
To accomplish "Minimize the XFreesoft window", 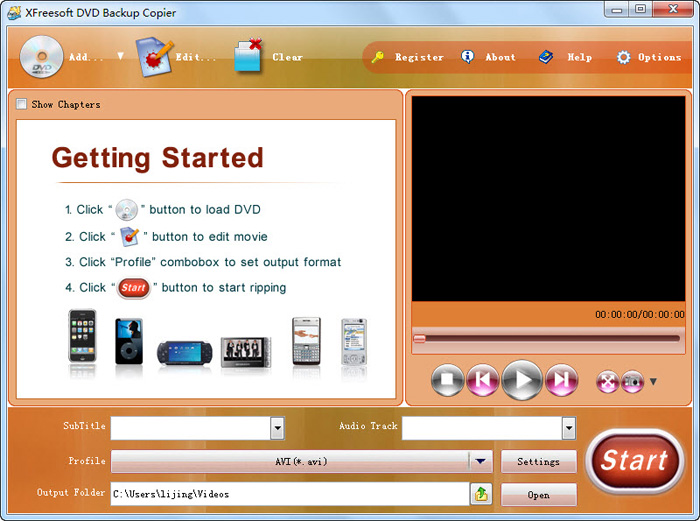I will tap(617, 10).
